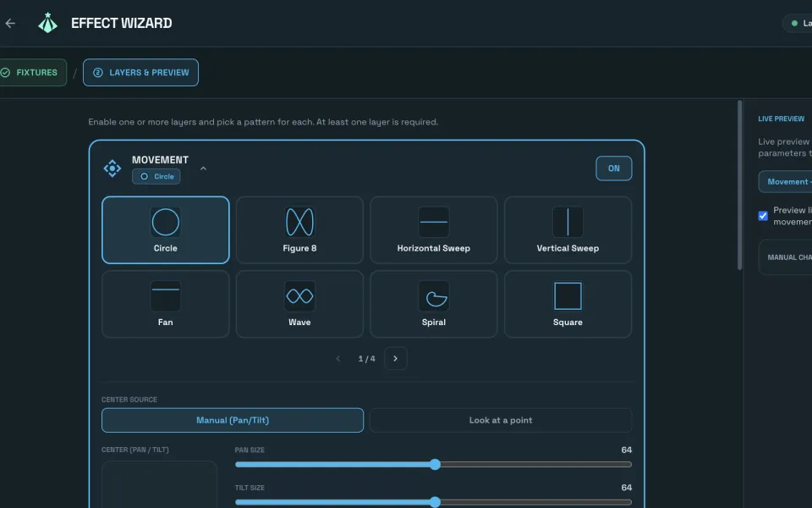Go to previous pattern page

click(338, 359)
